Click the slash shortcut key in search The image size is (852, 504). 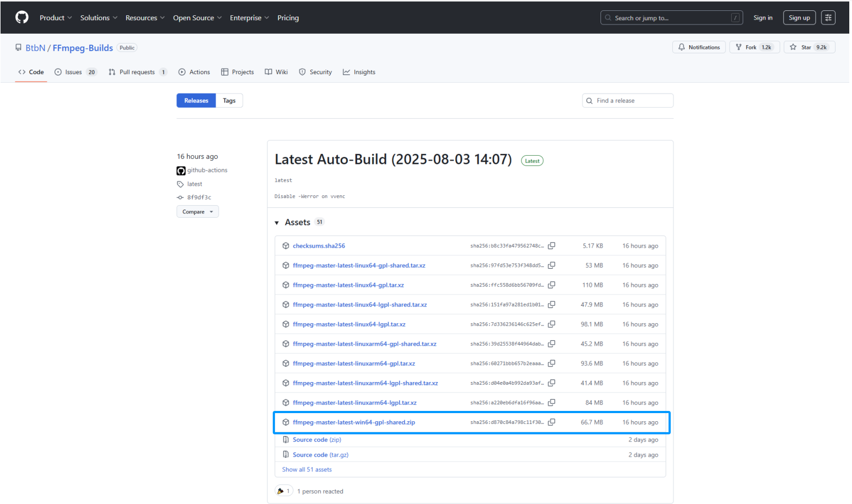pyautogui.click(x=735, y=17)
